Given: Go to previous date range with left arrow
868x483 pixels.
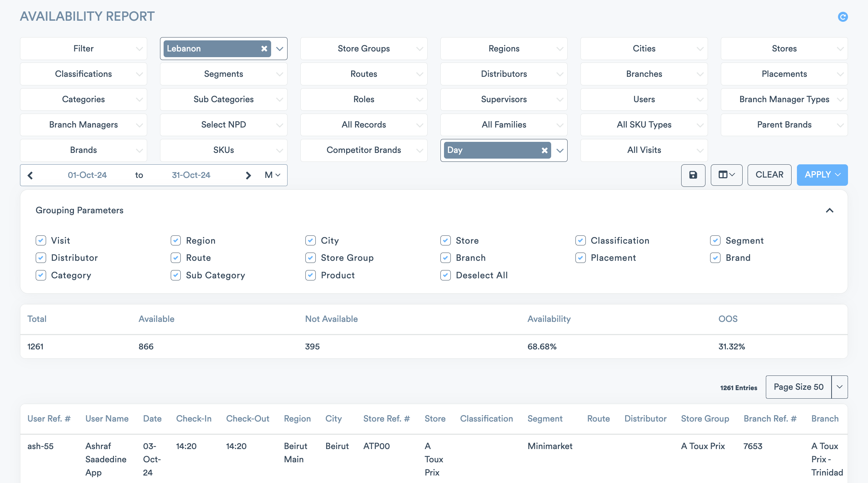Looking at the screenshot, I should pyautogui.click(x=30, y=175).
